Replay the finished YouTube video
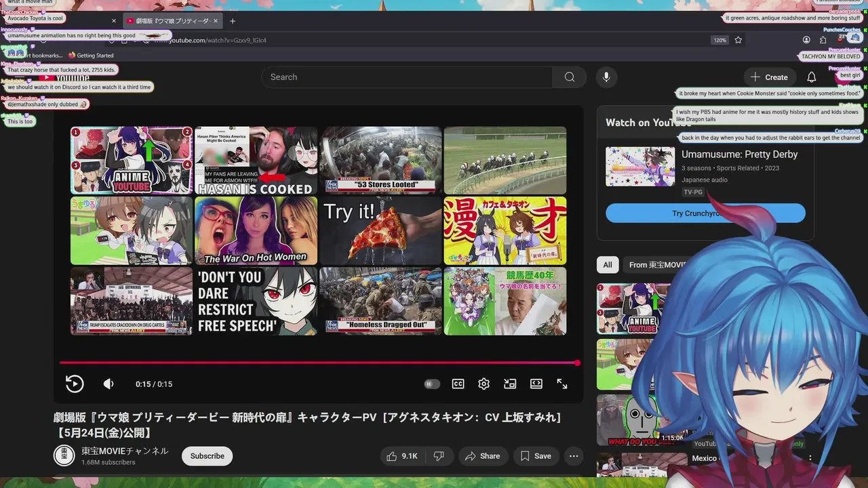 point(75,384)
